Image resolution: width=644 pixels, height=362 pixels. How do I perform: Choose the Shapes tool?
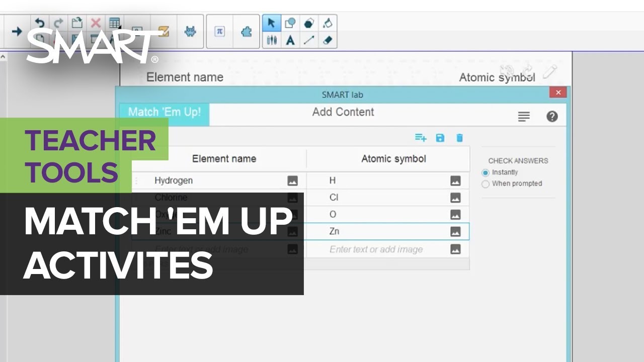tap(290, 23)
